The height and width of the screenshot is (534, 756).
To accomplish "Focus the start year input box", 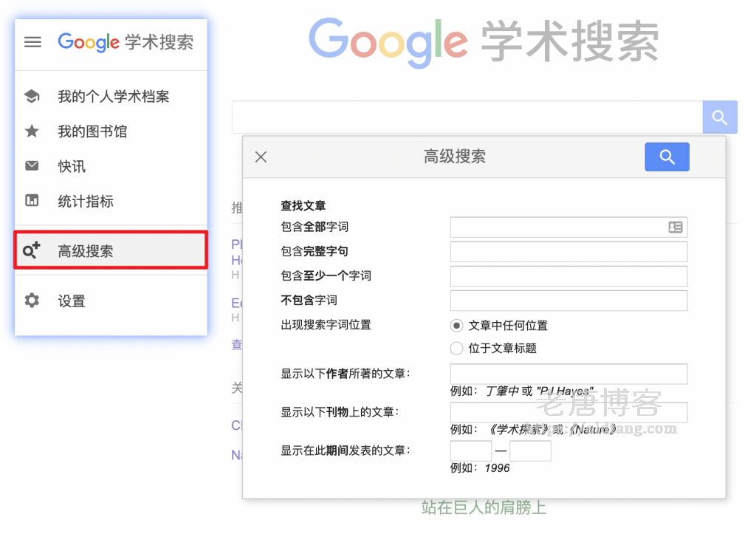I will 471,451.
